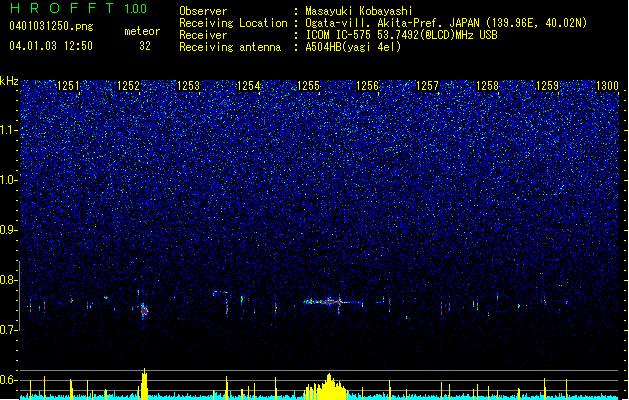Click the 1300 time marker
Image resolution: width=629 pixels, height=400 pixels.
(x=607, y=86)
